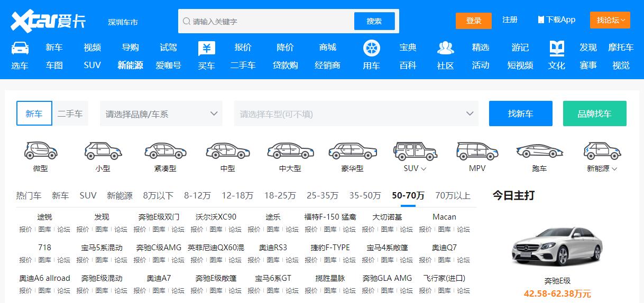Open the 二手车 navigation menu item
Screen dimensions: 644x303
(x=243, y=65)
